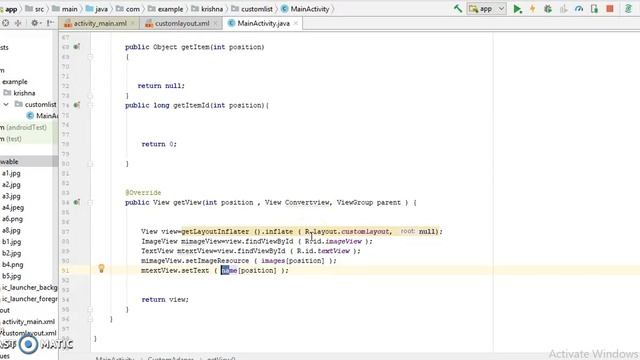Click the intention lightbulb on line 91
The image size is (640, 360).
pyautogui.click(x=101, y=268)
